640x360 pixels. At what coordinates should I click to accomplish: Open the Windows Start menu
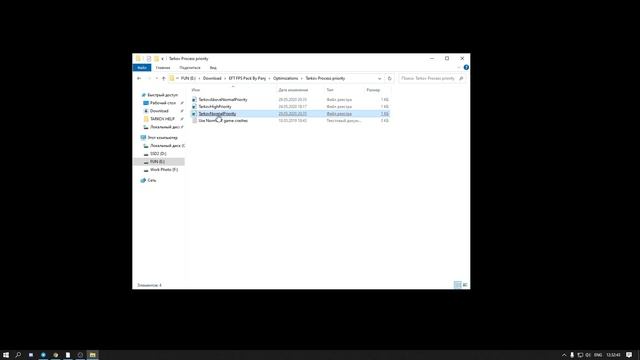(x=6, y=355)
